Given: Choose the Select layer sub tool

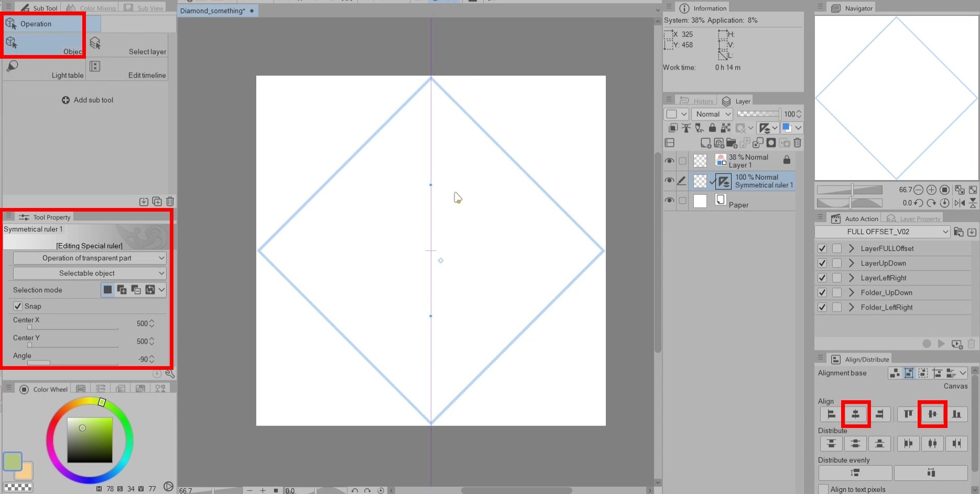Looking at the screenshot, I should click(127, 45).
